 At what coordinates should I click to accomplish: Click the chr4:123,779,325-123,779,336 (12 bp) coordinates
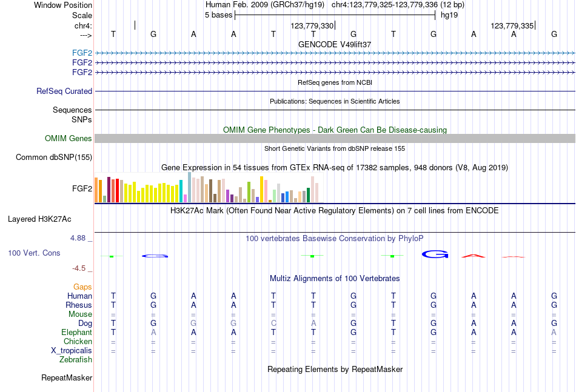tap(398, 5)
